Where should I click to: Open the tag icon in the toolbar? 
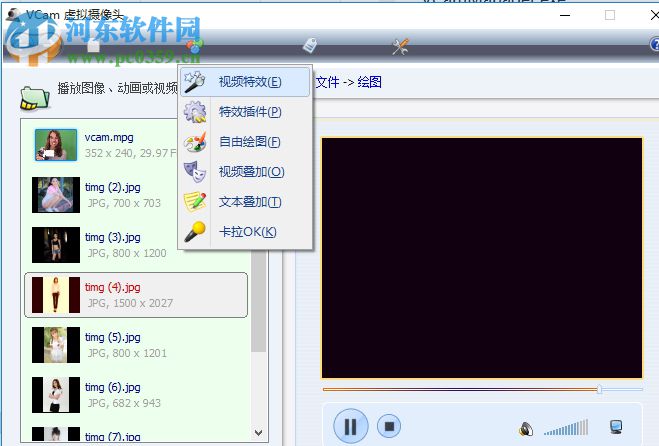pos(310,45)
